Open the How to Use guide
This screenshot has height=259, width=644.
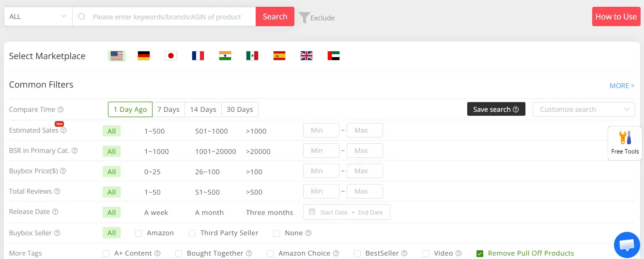(616, 16)
